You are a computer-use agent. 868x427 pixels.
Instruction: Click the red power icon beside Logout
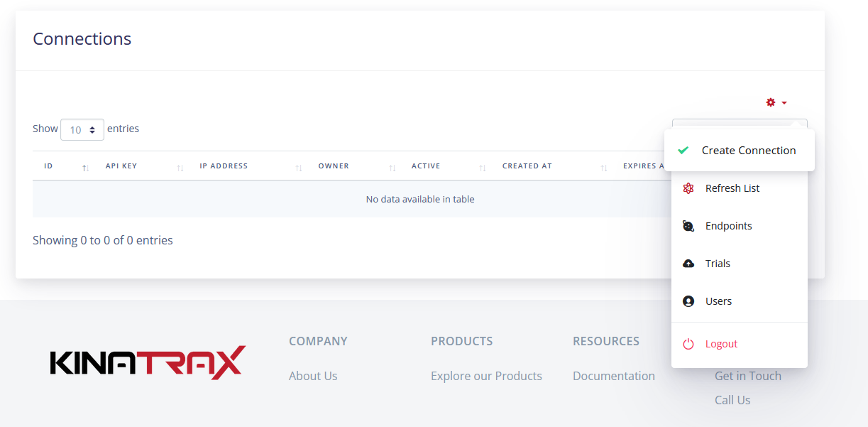pyautogui.click(x=688, y=344)
